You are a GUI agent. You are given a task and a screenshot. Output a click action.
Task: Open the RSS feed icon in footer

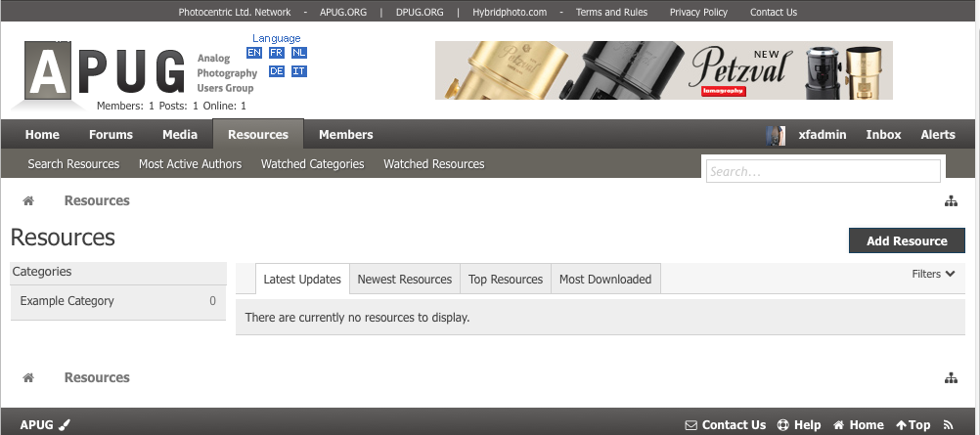tap(947, 425)
